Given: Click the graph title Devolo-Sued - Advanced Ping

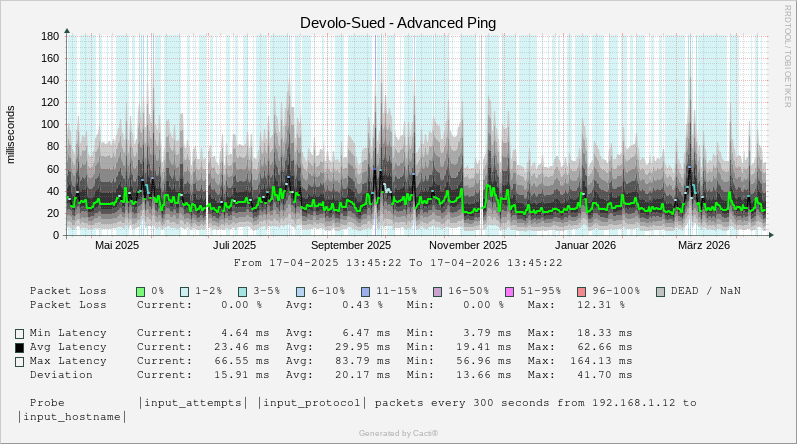Looking at the screenshot, I should click(x=398, y=22).
